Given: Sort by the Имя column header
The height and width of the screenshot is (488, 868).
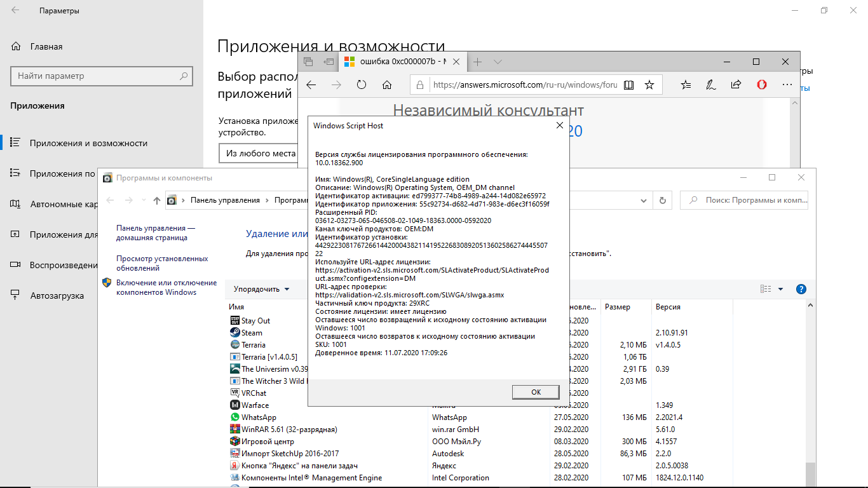Looking at the screenshot, I should click(x=236, y=307).
